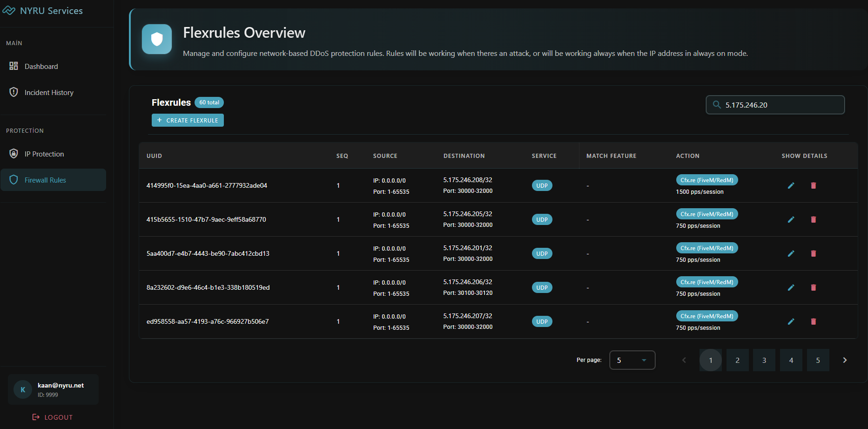
Task: Click the NYRU Services logo icon
Action: pos(9,11)
